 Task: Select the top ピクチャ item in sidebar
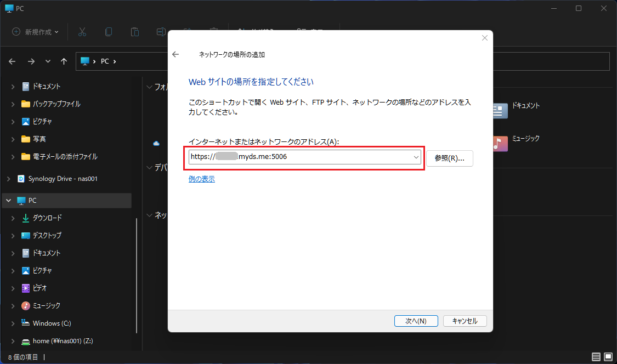tap(42, 122)
